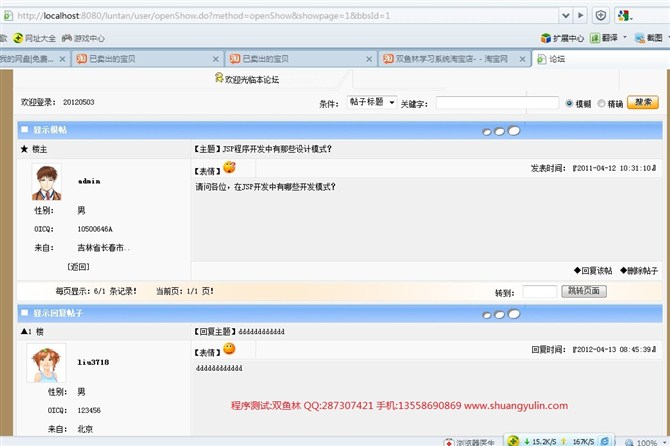Click the 截图 screenshot tool
Screen dimensions: 670x446
(x=649, y=38)
